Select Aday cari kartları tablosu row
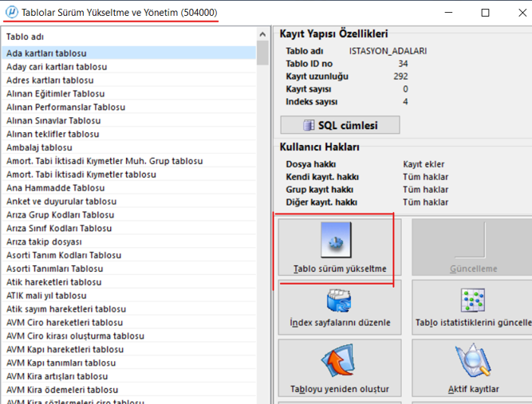This screenshot has width=532, height=404. click(x=129, y=67)
